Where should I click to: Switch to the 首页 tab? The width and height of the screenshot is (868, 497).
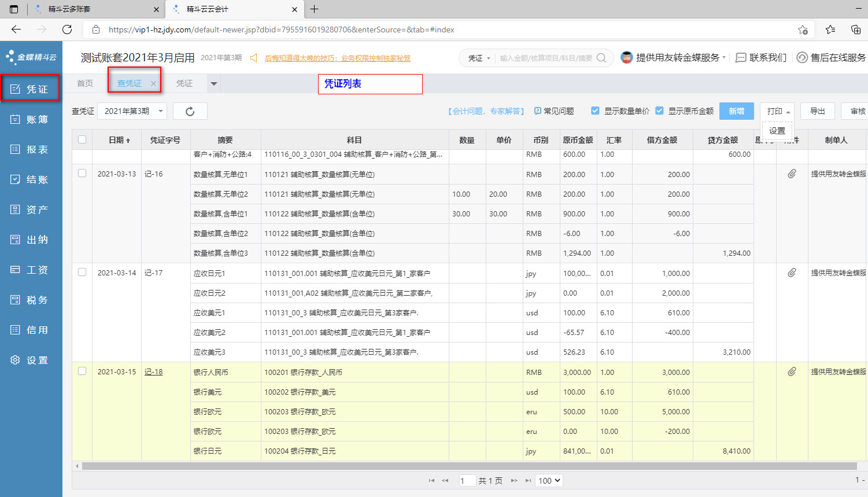(85, 83)
